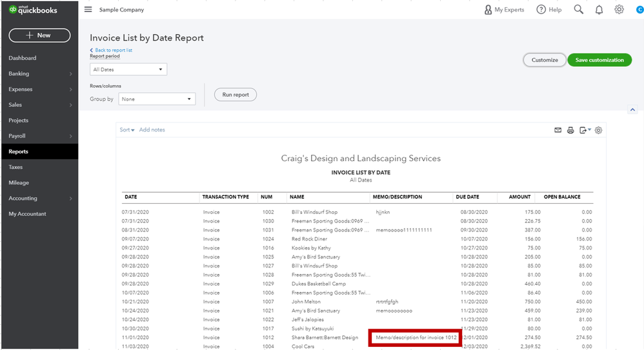The height and width of the screenshot is (350, 644).
Task: Open the top bar settings gear
Action: tap(619, 10)
